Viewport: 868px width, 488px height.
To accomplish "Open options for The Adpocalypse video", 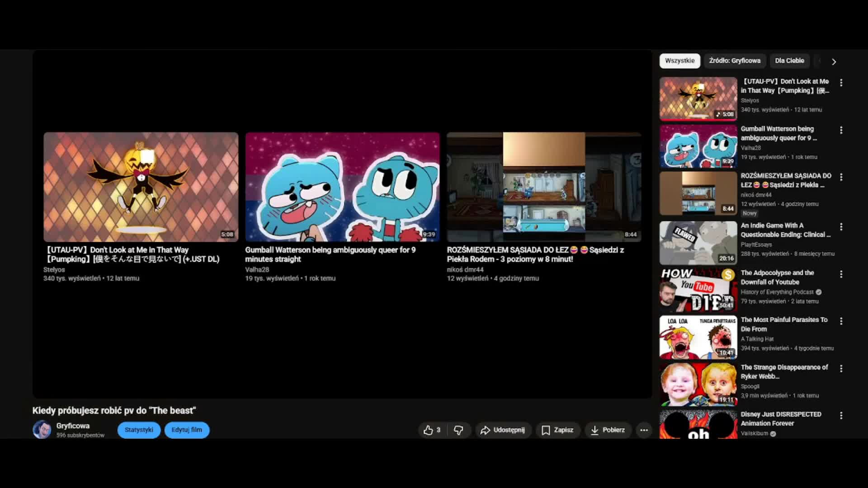I will (841, 274).
